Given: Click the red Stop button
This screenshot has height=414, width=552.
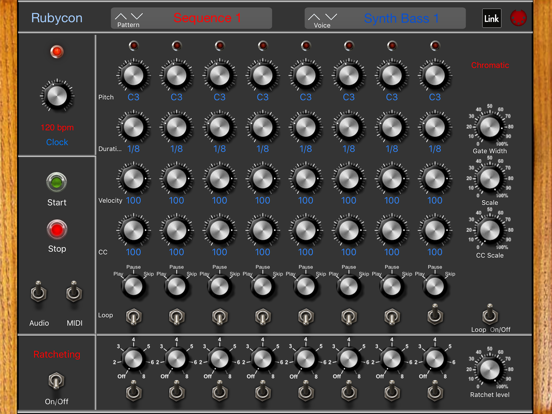Looking at the screenshot, I should pos(57,229).
